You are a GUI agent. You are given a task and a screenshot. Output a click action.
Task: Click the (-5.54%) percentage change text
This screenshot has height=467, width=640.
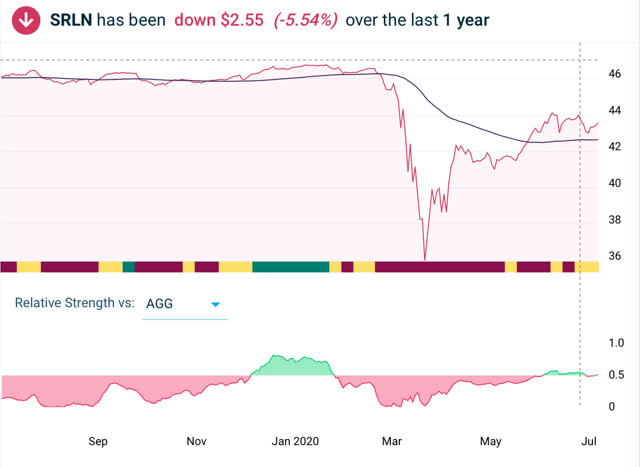click(x=306, y=20)
